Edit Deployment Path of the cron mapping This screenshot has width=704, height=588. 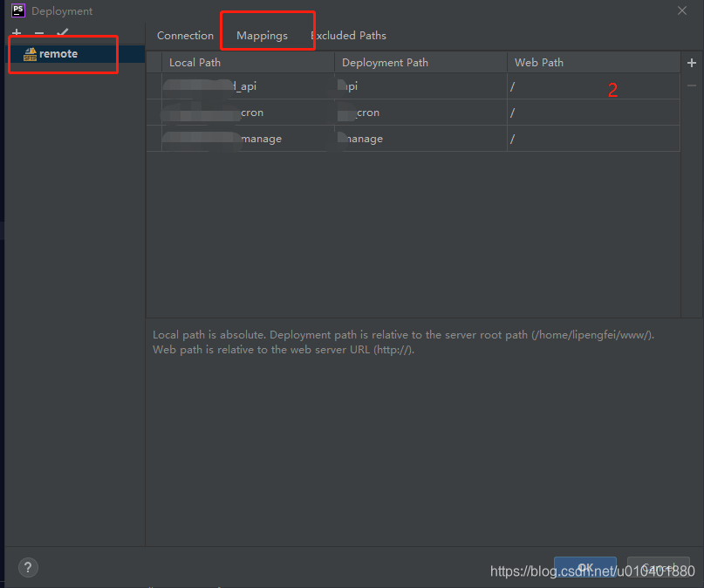[419, 112]
